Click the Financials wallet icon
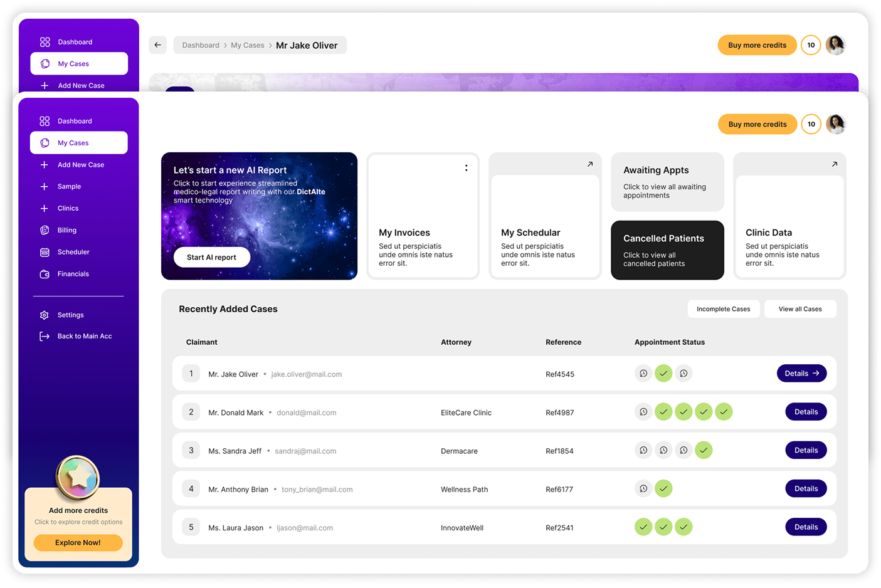This screenshot has width=881, height=588. [x=45, y=274]
